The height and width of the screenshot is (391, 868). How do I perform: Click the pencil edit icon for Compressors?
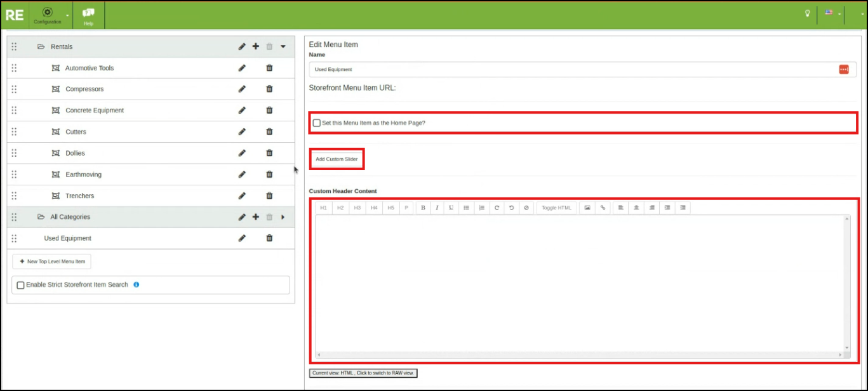pos(242,89)
